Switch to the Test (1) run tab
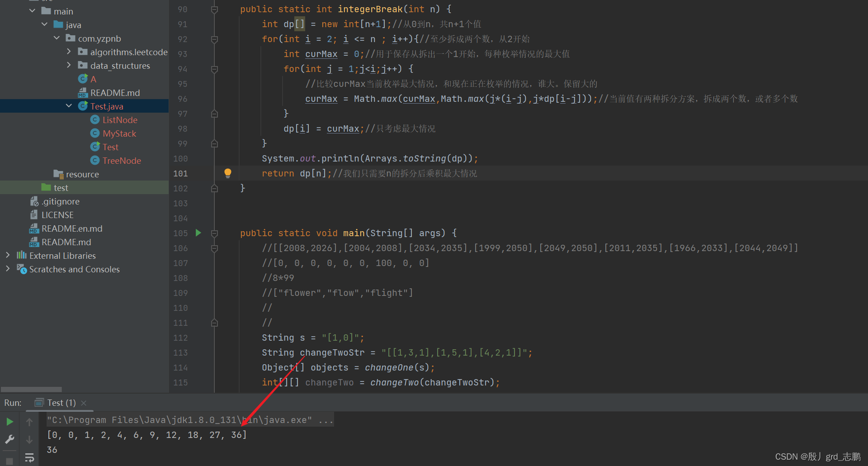 coord(61,403)
